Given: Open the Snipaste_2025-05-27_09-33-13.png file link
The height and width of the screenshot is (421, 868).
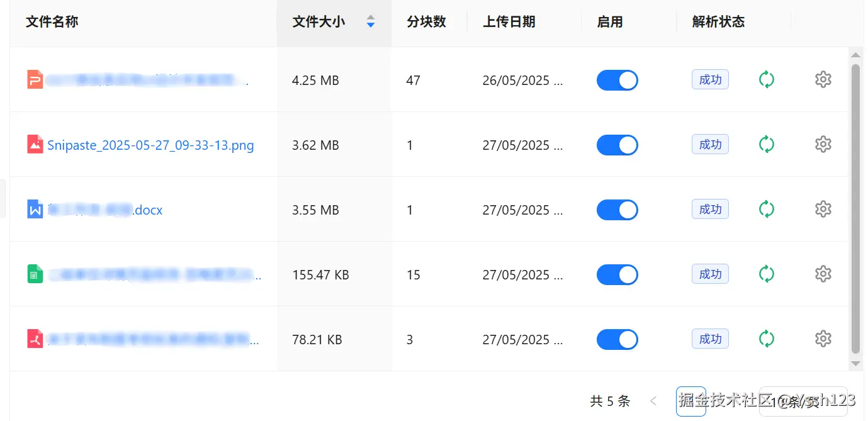Looking at the screenshot, I should 150,145.
